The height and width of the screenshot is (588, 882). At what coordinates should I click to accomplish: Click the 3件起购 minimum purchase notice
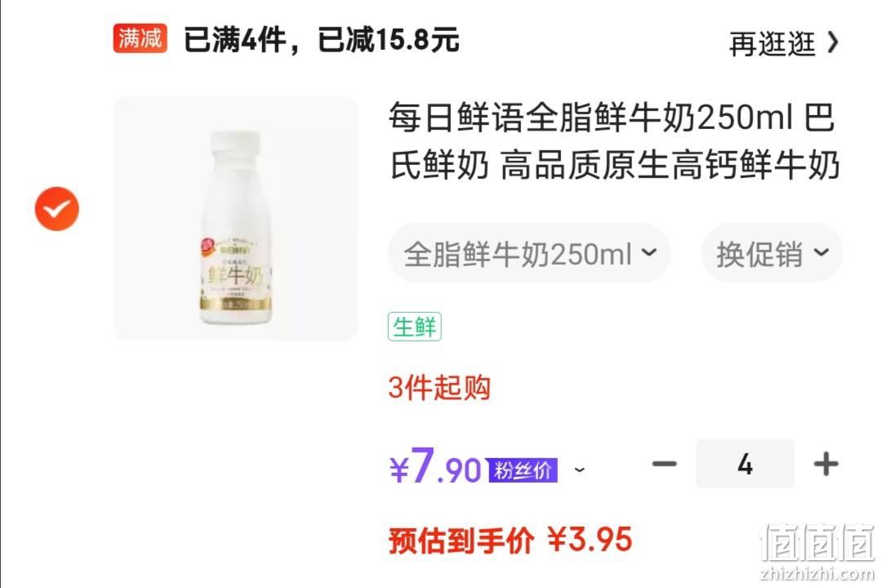pos(439,388)
